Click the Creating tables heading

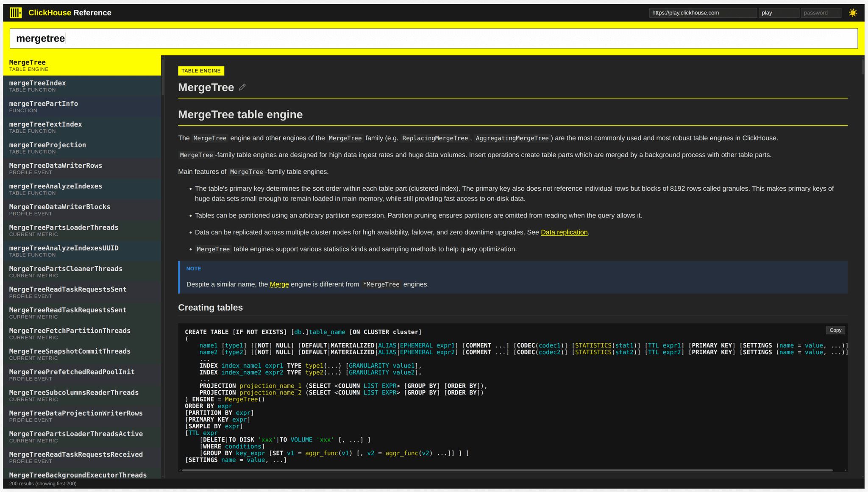(210, 308)
